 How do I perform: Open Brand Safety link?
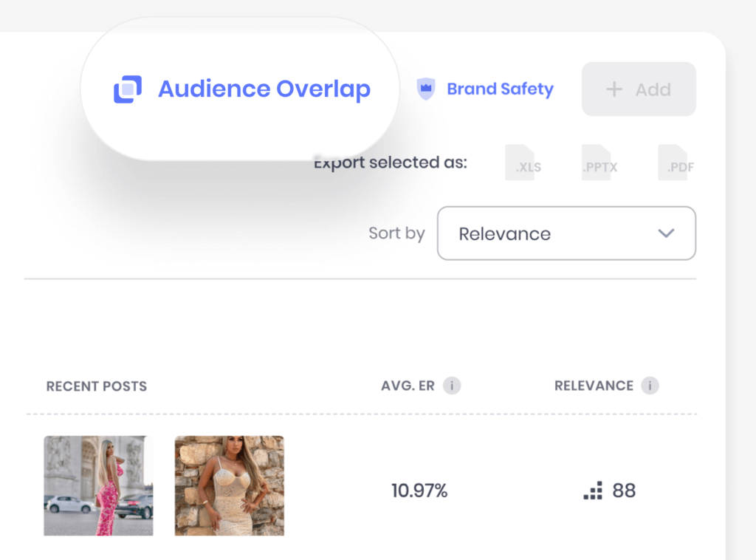[x=485, y=89]
